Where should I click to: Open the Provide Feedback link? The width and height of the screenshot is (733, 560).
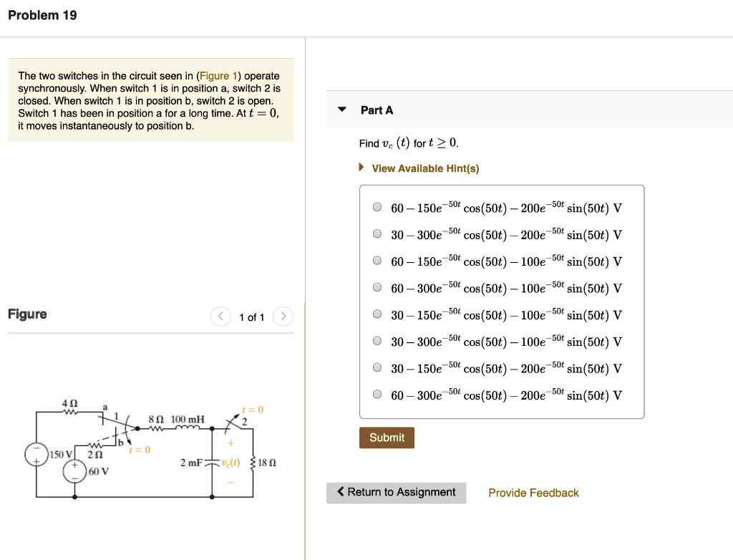click(x=533, y=492)
